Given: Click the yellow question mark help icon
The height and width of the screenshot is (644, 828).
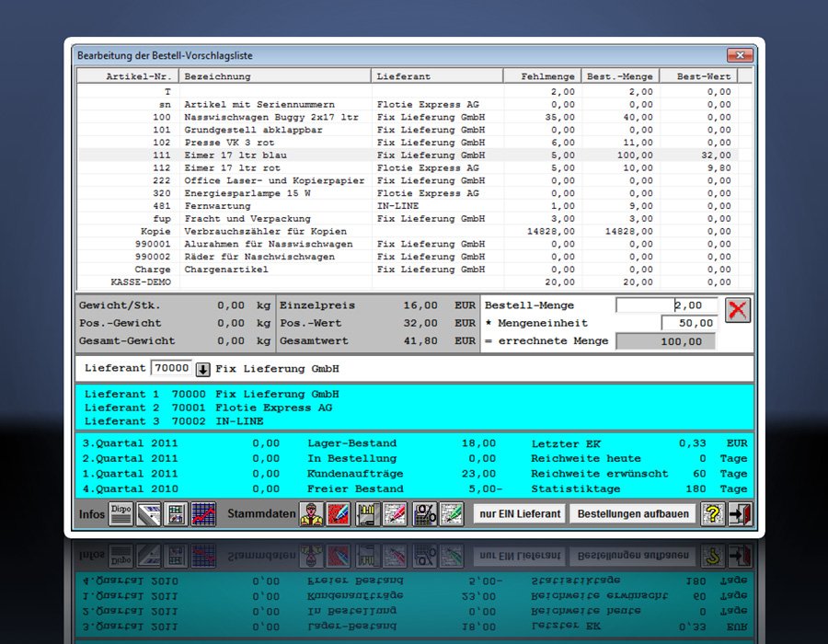Looking at the screenshot, I should [x=713, y=513].
